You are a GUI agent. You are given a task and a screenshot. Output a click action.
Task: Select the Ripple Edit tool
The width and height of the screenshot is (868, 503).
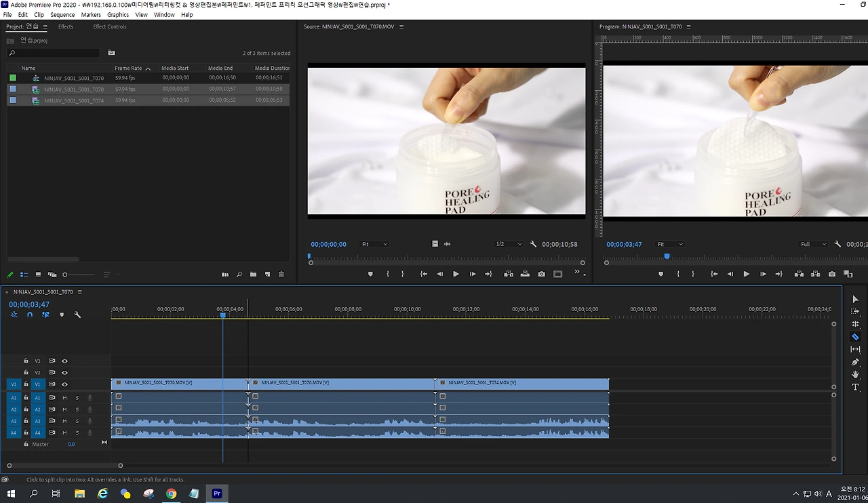pyautogui.click(x=855, y=324)
